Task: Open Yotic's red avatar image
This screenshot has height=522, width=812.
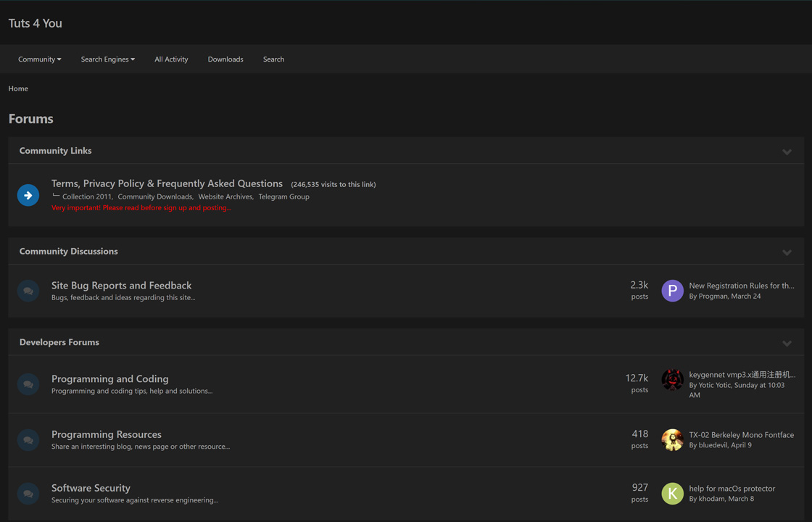Action: tap(672, 380)
